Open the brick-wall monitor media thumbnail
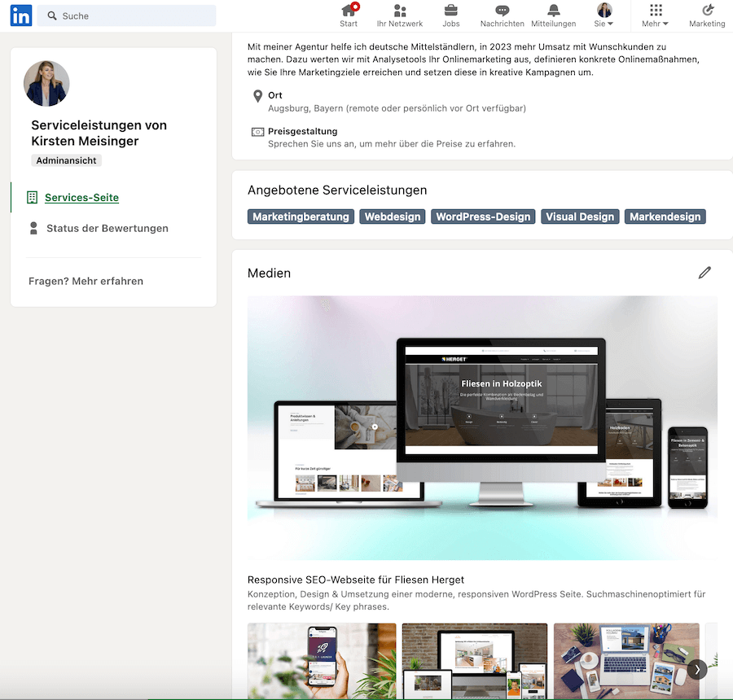The width and height of the screenshot is (733, 700). pos(475,661)
